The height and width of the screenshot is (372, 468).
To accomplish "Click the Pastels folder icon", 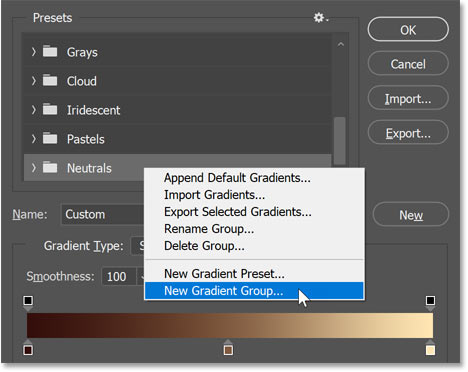I will [50, 138].
